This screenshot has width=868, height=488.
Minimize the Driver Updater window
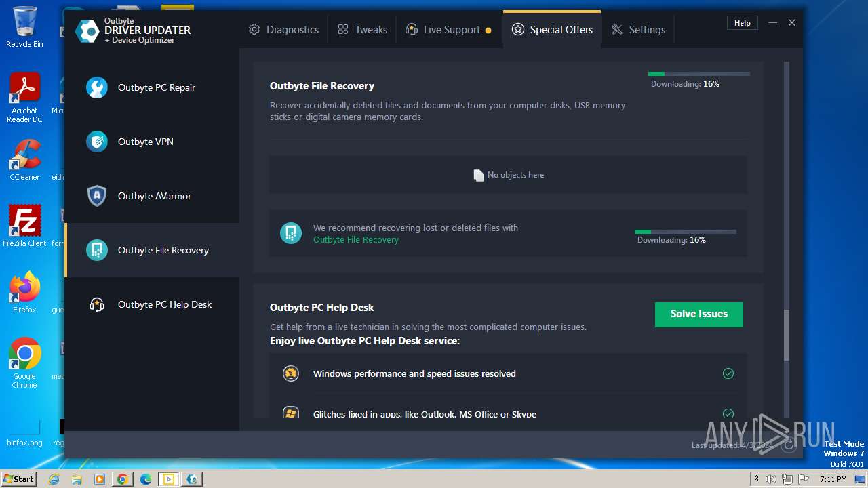(772, 23)
